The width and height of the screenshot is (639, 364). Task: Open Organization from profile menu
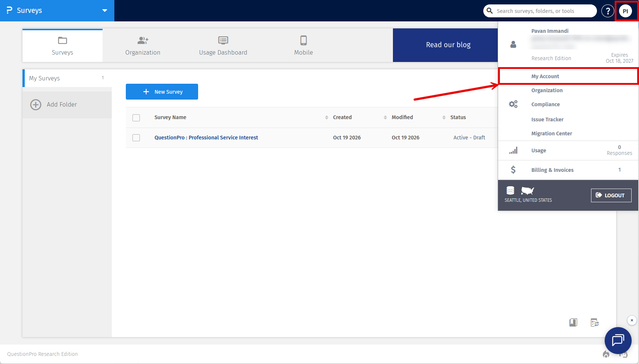(x=547, y=90)
